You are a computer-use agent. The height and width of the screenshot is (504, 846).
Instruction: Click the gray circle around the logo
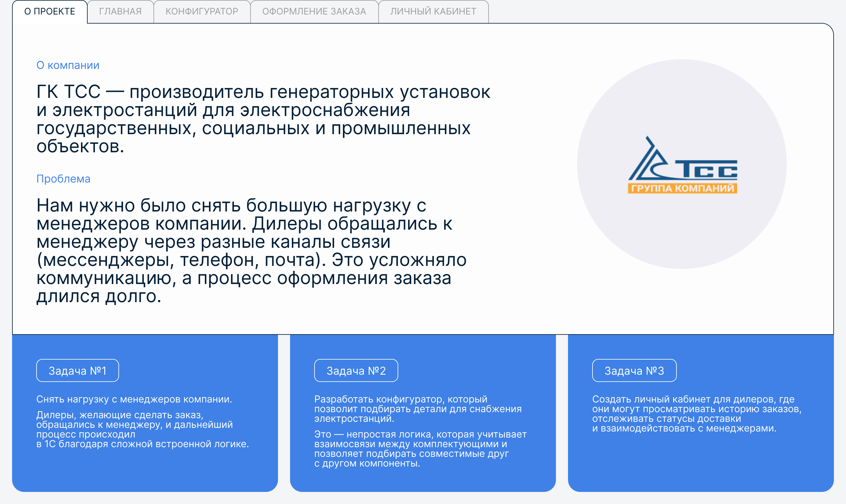pyautogui.click(x=682, y=238)
